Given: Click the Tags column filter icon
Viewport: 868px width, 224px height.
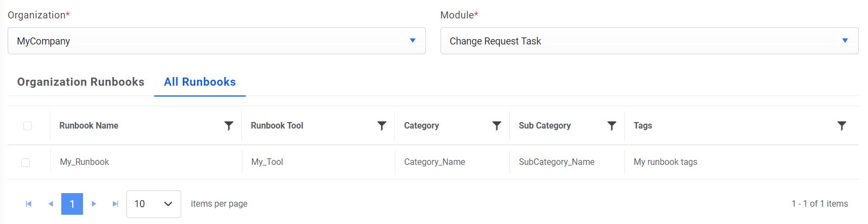Looking at the screenshot, I should tap(841, 126).
